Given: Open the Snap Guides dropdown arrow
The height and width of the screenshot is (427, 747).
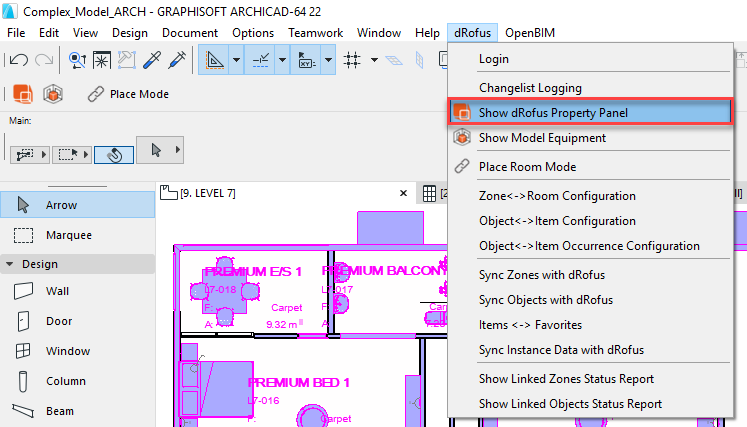Looking at the screenshot, I should click(283, 60).
